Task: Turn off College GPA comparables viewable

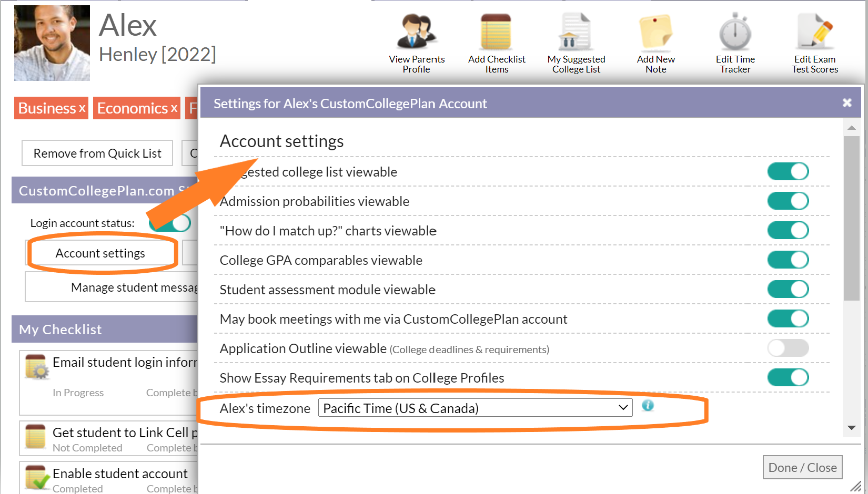Action: [x=788, y=260]
